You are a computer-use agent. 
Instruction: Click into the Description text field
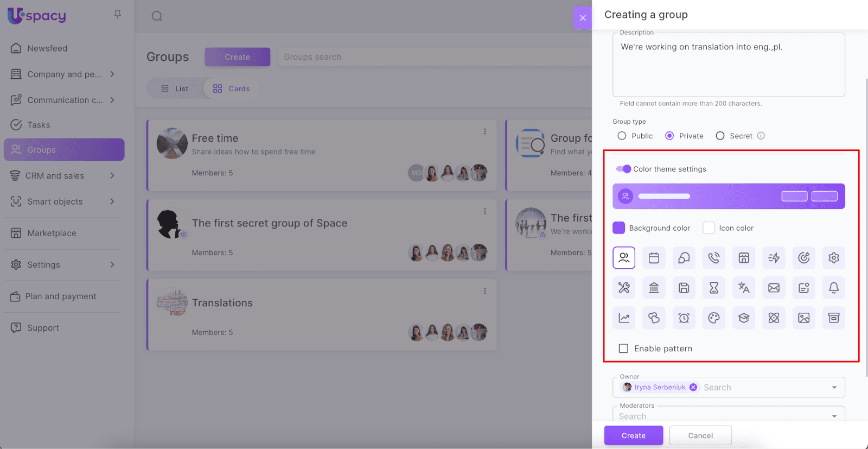coord(728,65)
